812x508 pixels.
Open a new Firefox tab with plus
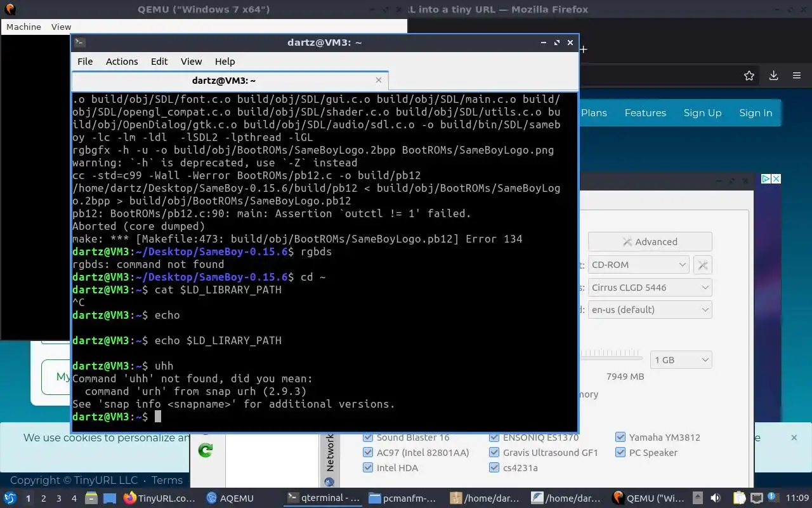tap(584, 50)
